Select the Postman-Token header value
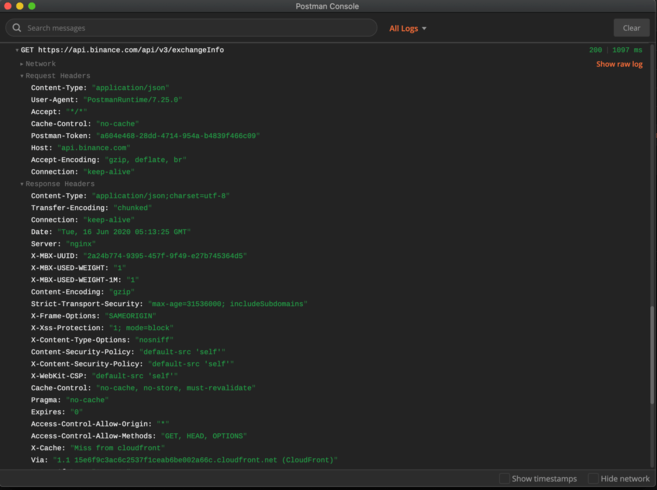657x490 pixels. 177,136
